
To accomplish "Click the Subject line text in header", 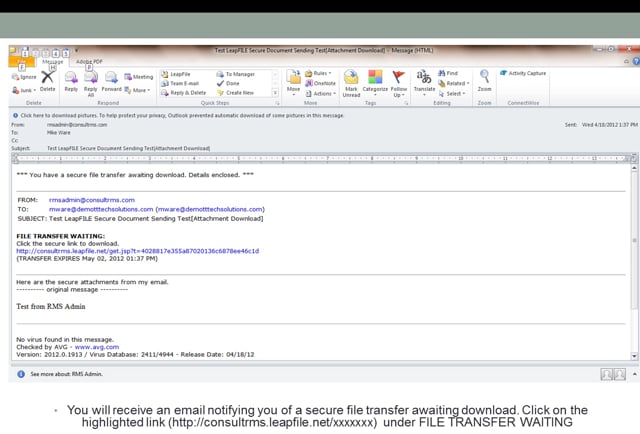I will click(x=129, y=148).
